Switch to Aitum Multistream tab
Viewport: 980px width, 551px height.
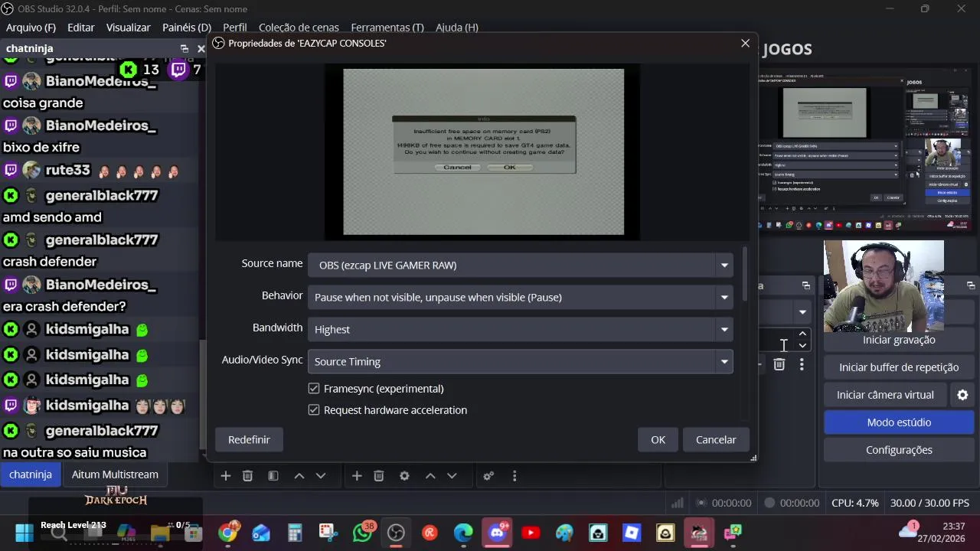point(115,474)
